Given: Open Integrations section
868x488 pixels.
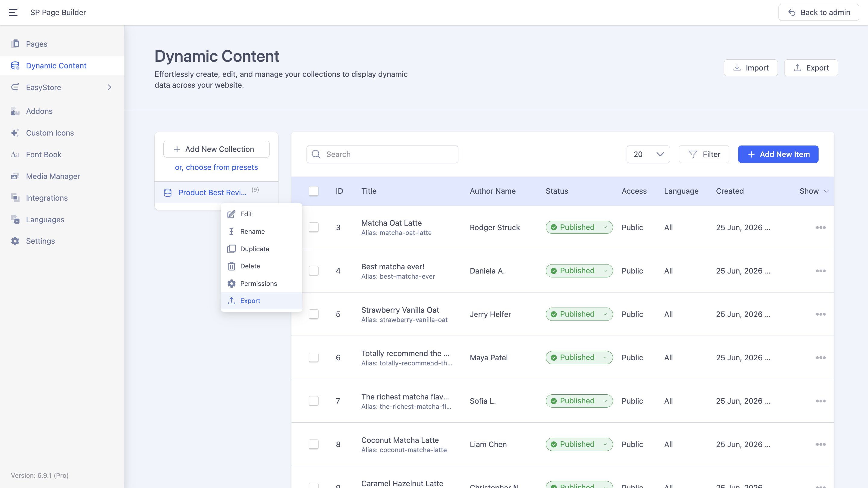Looking at the screenshot, I should pos(62,198).
